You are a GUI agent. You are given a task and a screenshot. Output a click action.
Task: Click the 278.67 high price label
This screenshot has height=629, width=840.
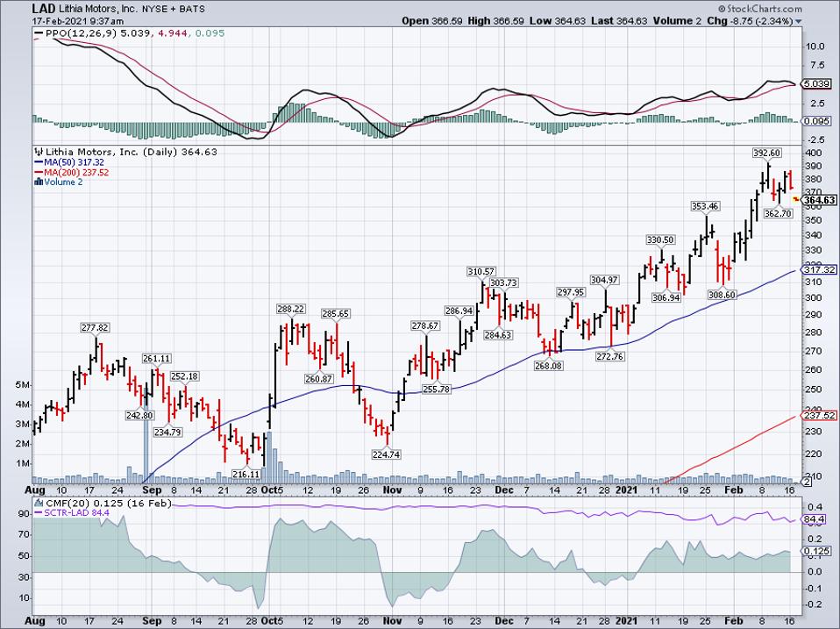pyautogui.click(x=424, y=325)
